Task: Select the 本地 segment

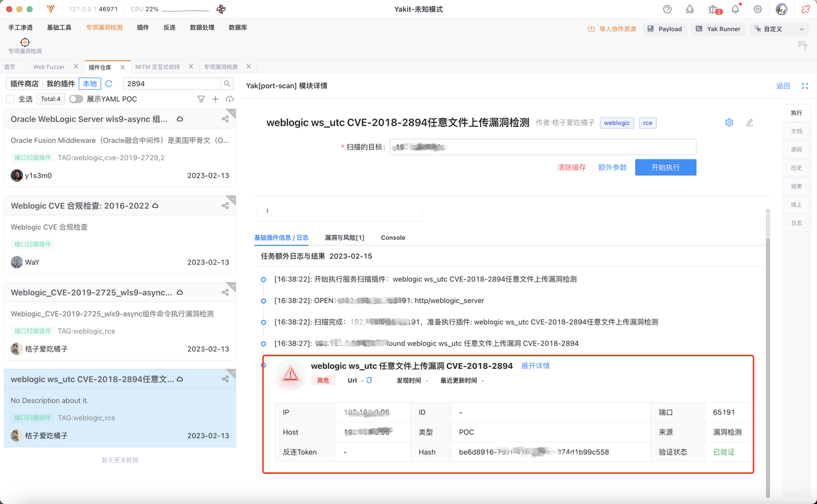Action: pos(90,84)
